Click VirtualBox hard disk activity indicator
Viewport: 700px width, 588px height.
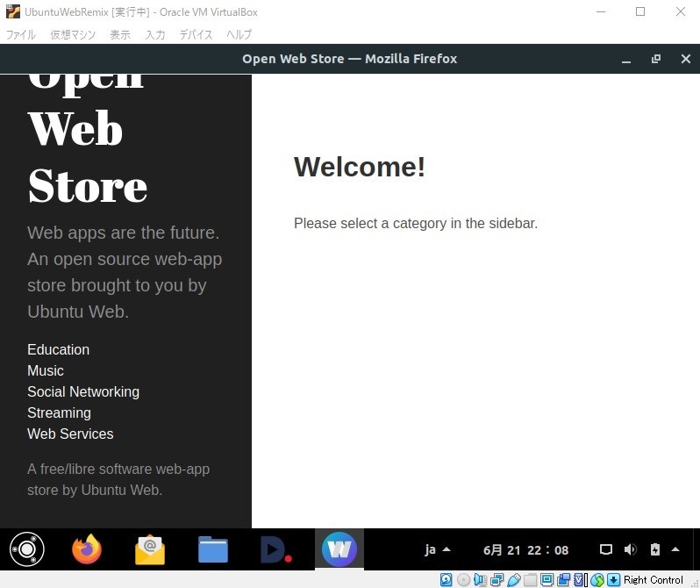pyautogui.click(x=446, y=580)
